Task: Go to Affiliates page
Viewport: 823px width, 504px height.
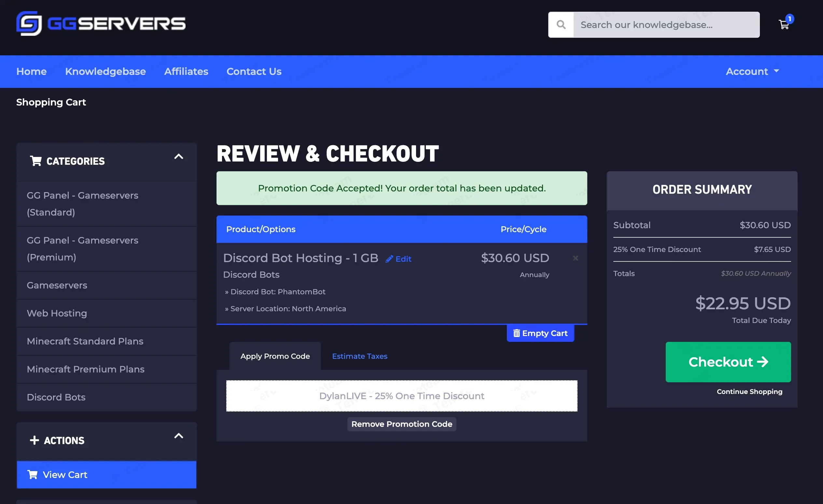Action: tap(186, 72)
